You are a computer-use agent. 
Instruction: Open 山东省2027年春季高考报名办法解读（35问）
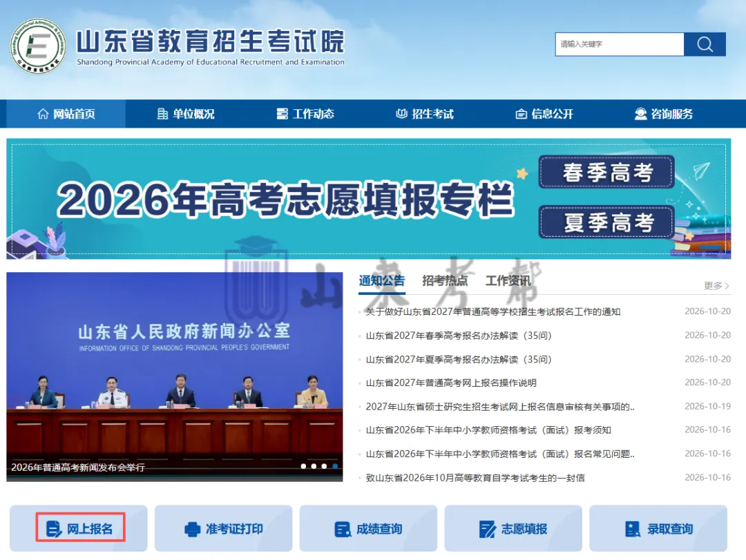459,336
